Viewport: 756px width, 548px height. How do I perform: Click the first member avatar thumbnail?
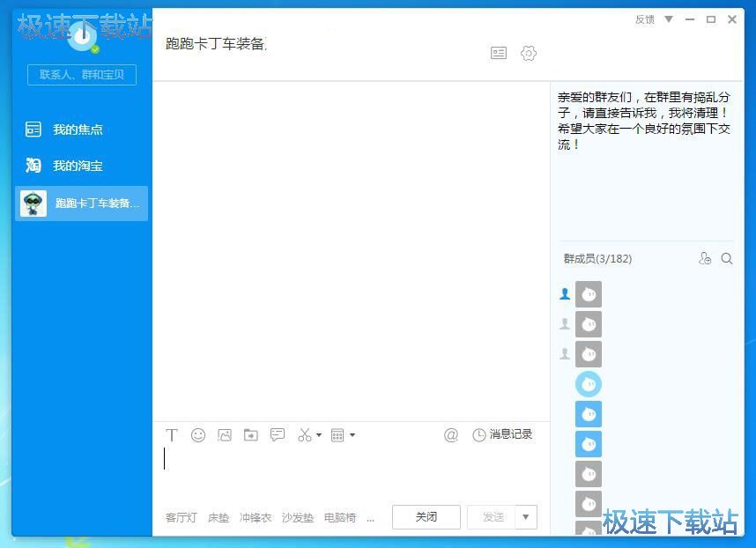click(x=588, y=293)
